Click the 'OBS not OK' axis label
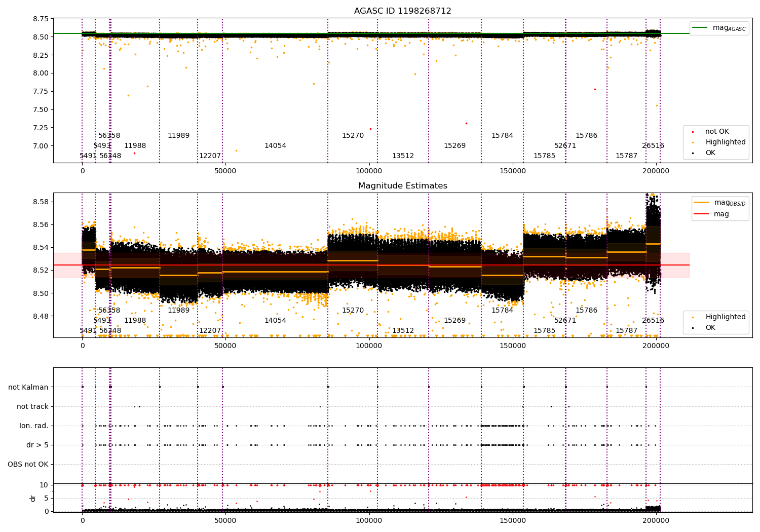 pyautogui.click(x=28, y=465)
